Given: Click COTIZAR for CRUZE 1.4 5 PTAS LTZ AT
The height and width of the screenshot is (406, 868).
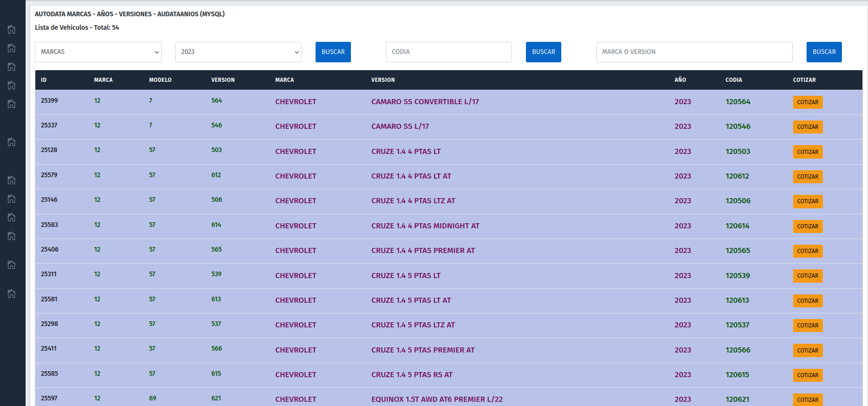Looking at the screenshot, I should click(x=807, y=326).
